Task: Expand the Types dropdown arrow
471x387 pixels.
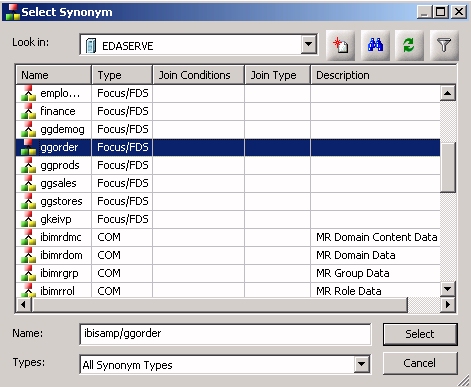Action: pyautogui.click(x=362, y=364)
